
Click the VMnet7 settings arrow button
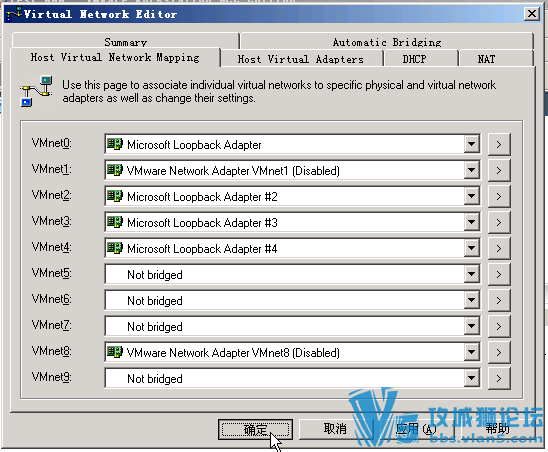(499, 326)
